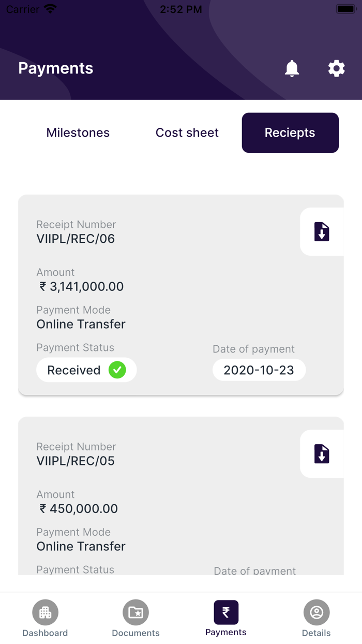The height and width of the screenshot is (644, 362).
Task: Tap the Wi-Fi indicator in status bar
Action: [49, 8]
